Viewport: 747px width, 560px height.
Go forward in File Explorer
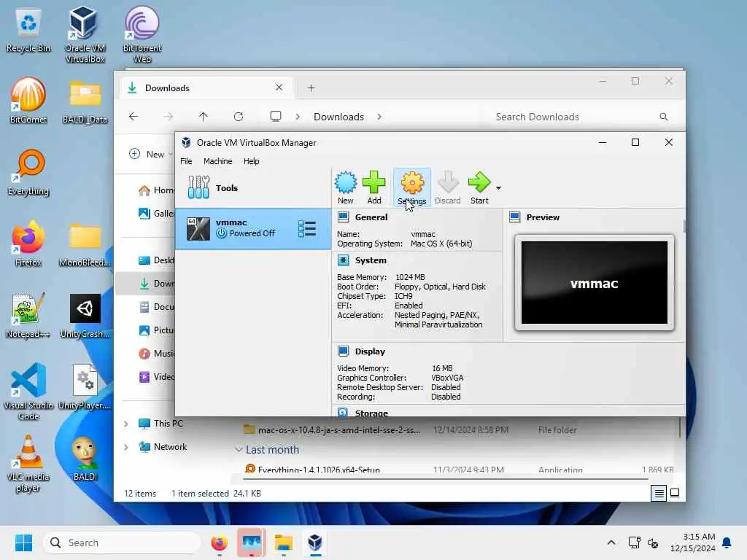(169, 117)
